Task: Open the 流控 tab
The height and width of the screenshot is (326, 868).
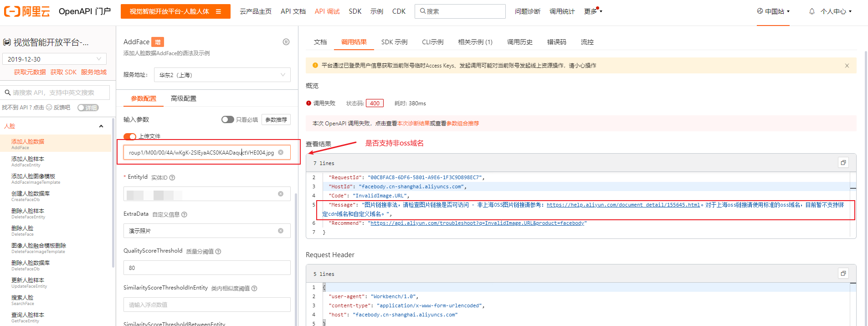Action: pyautogui.click(x=587, y=42)
